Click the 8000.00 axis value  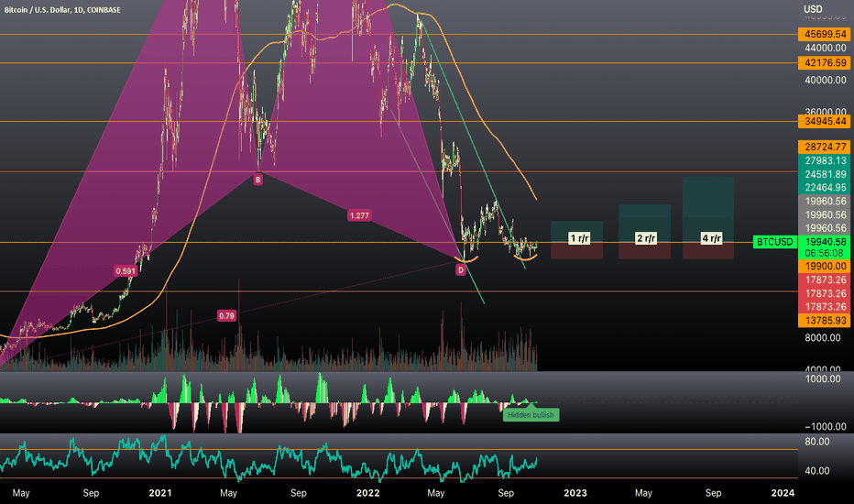pos(823,338)
